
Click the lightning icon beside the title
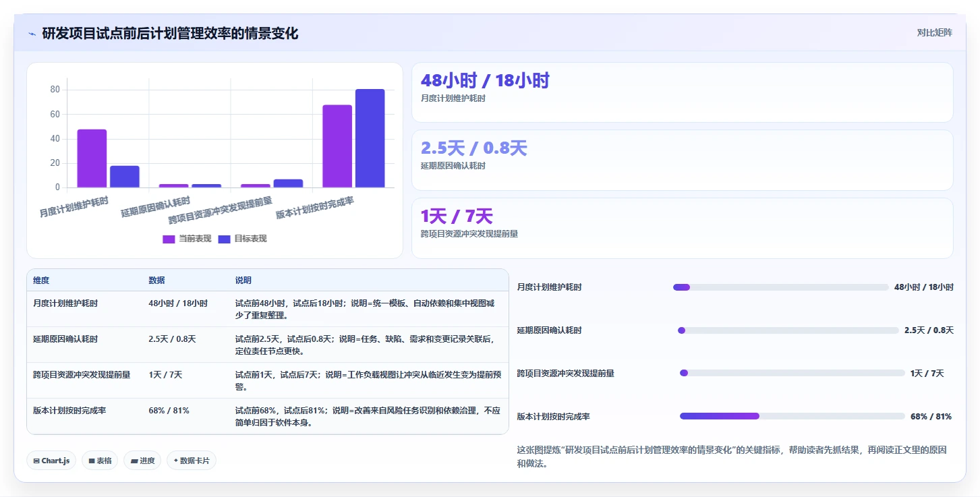[32, 33]
